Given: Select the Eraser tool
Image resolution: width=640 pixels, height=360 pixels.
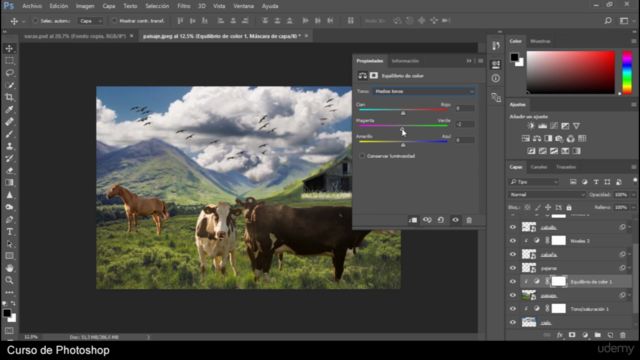Looking at the screenshot, I should [9, 171].
